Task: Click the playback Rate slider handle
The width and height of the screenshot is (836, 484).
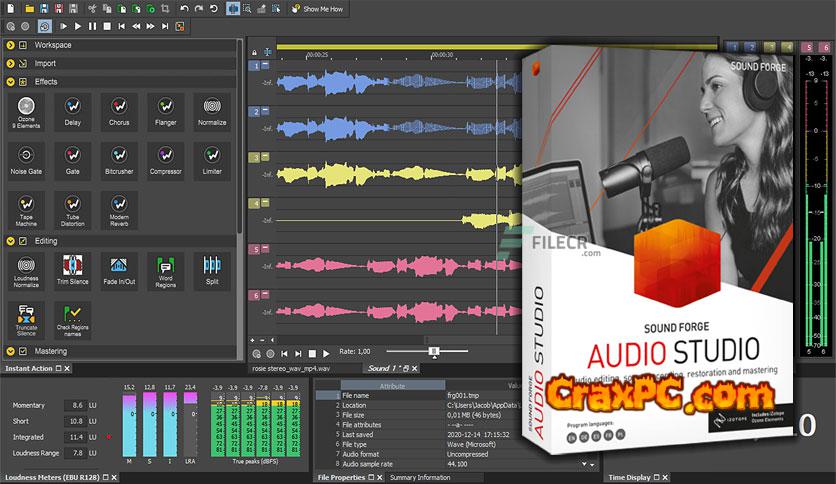Action: click(433, 352)
